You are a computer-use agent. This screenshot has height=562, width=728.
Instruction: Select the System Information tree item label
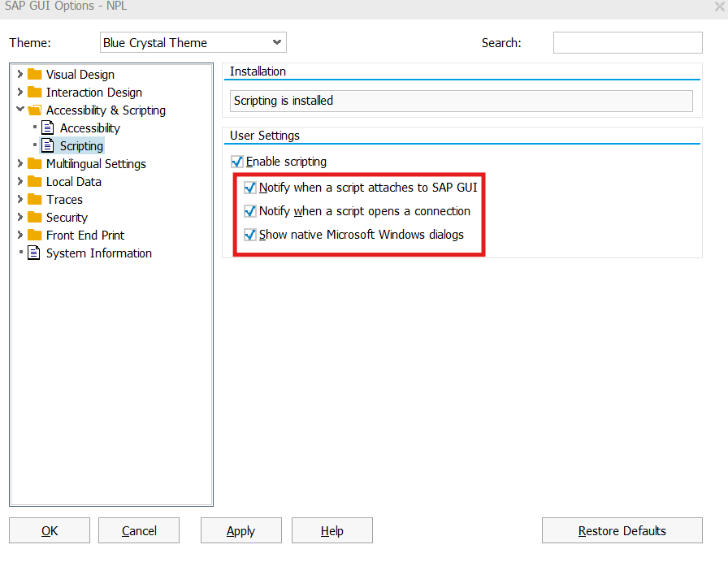(99, 253)
